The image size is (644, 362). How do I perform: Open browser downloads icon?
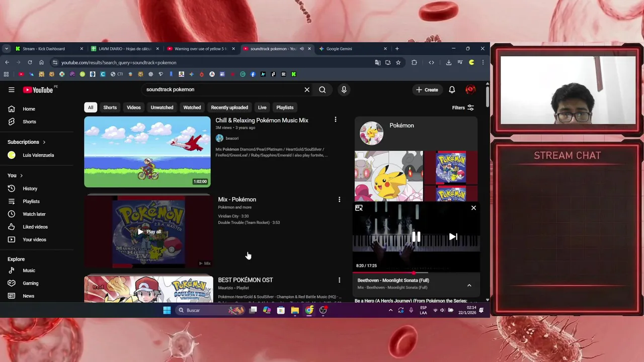448,62
